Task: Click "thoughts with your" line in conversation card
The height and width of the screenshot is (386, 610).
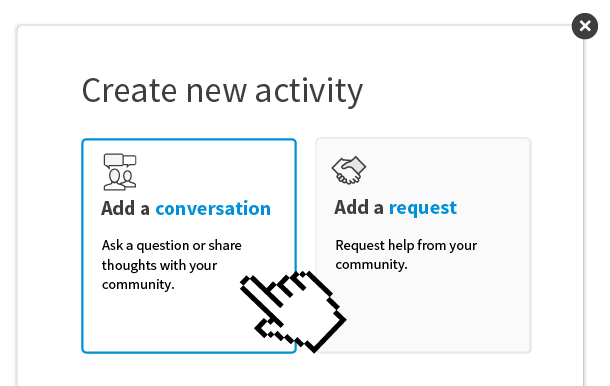Action: [160, 265]
